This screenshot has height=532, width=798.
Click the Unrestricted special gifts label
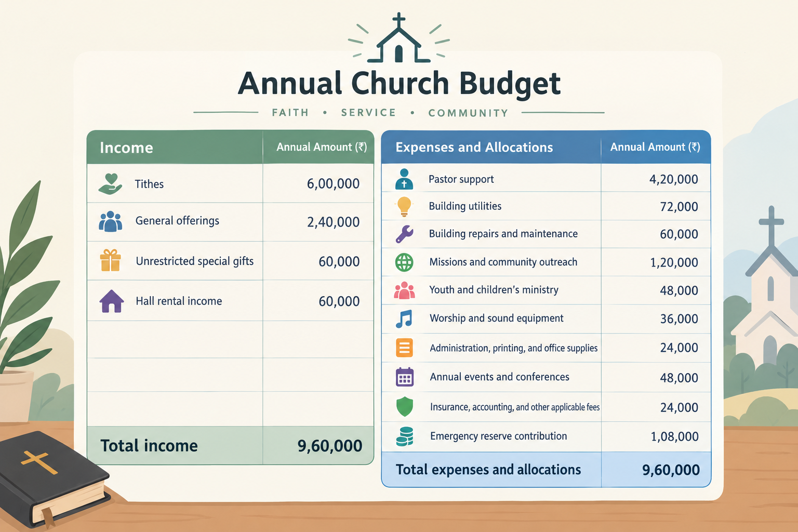coord(195,261)
